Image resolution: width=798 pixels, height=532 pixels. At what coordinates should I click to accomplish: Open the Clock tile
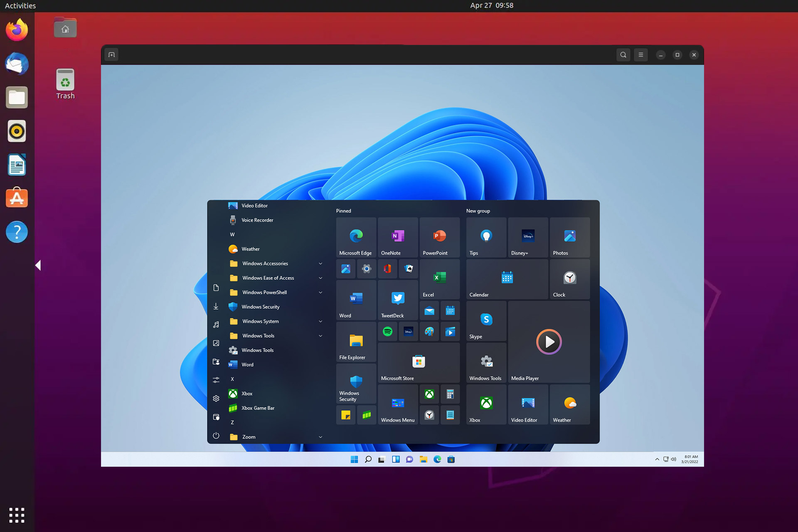[570, 279]
